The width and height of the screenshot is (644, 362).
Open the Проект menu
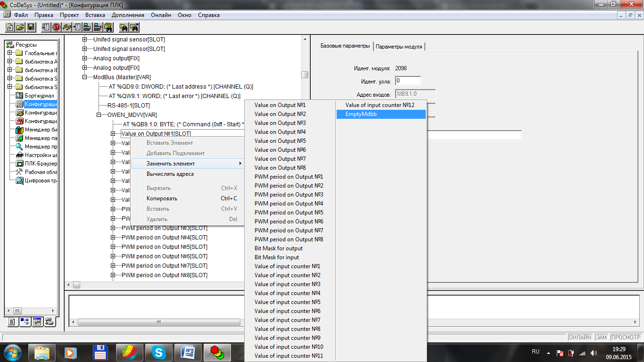[69, 15]
